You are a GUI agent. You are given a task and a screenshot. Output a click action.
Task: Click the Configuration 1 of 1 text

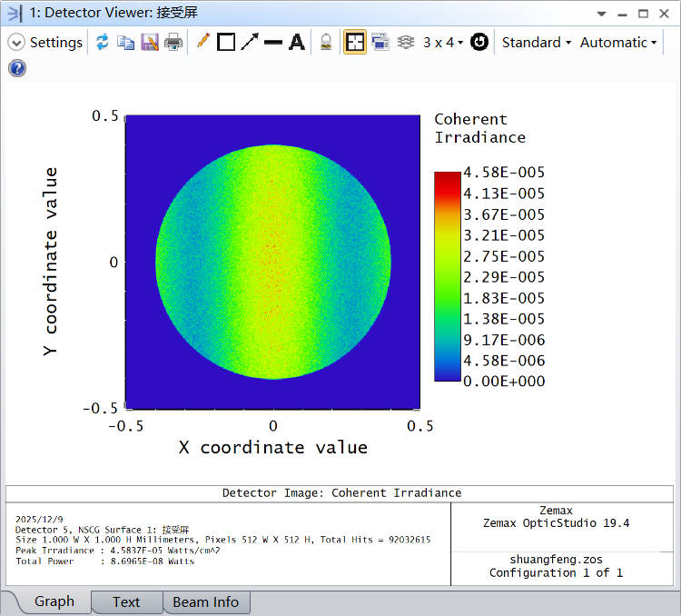click(556, 573)
